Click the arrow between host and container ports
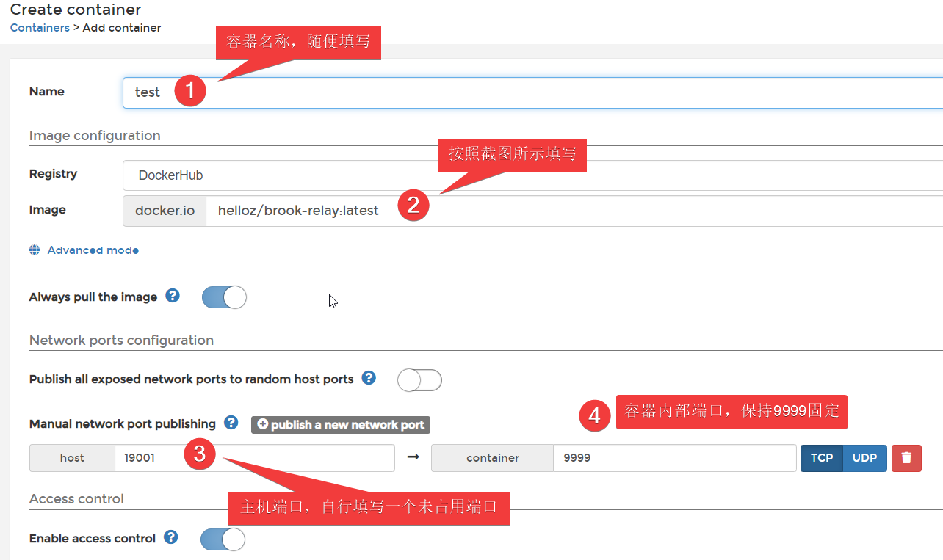 pyautogui.click(x=413, y=457)
